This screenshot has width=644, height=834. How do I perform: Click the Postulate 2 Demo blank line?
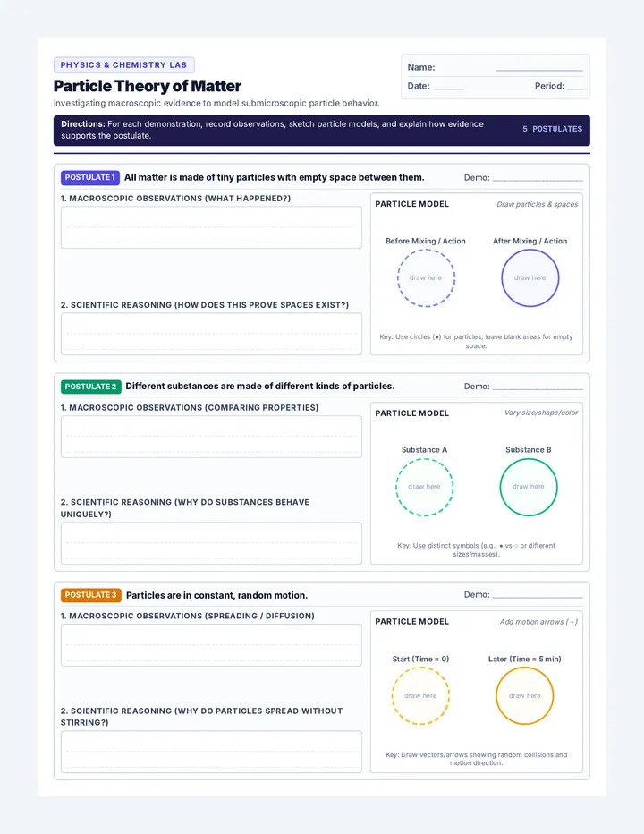pyautogui.click(x=538, y=388)
